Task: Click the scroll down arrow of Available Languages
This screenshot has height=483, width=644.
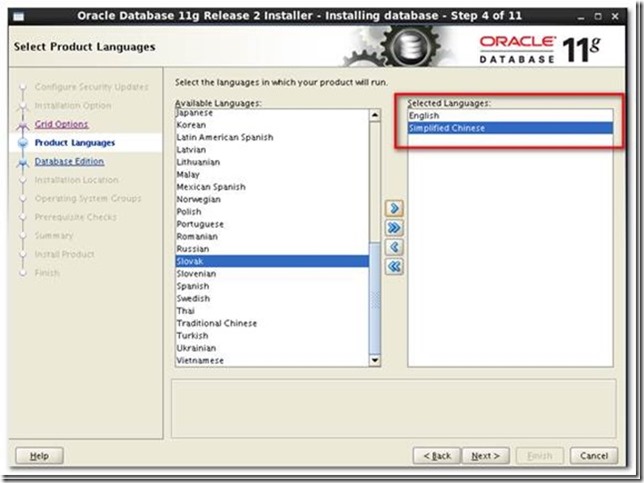Action: click(375, 360)
